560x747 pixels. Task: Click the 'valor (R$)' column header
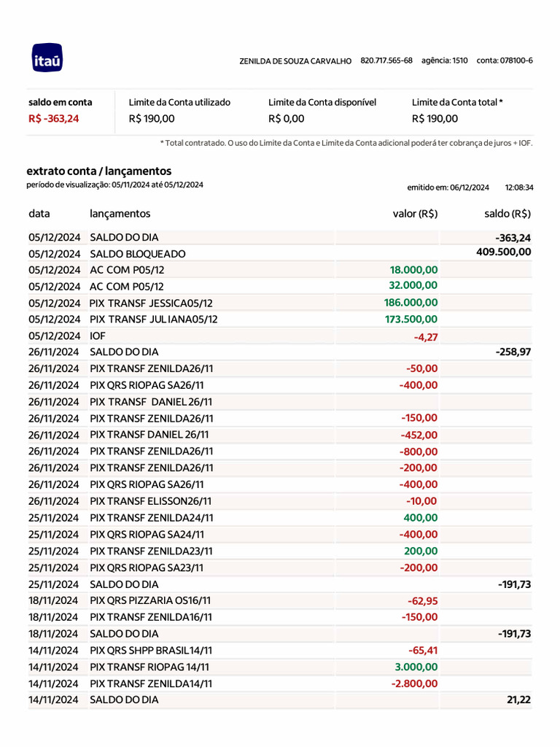click(x=415, y=214)
